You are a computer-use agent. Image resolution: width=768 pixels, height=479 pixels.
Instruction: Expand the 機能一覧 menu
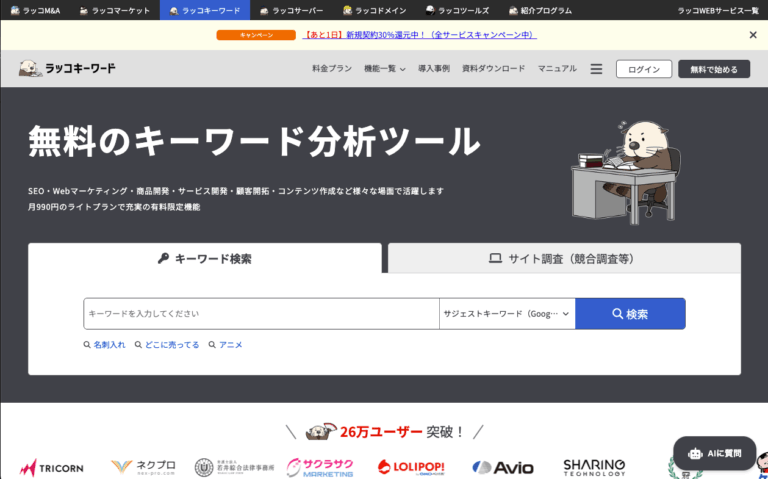coord(384,69)
